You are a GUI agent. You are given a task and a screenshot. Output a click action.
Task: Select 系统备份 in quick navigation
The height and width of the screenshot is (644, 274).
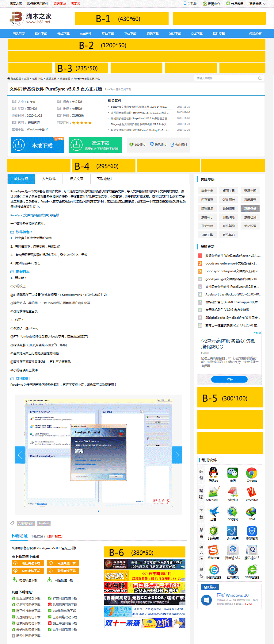250,209
